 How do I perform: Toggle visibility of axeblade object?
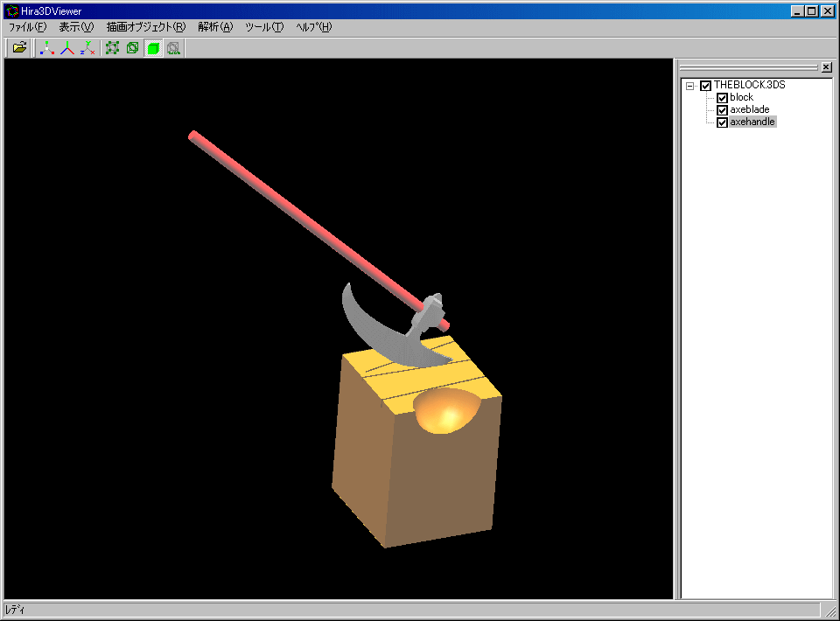click(x=722, y=109)
